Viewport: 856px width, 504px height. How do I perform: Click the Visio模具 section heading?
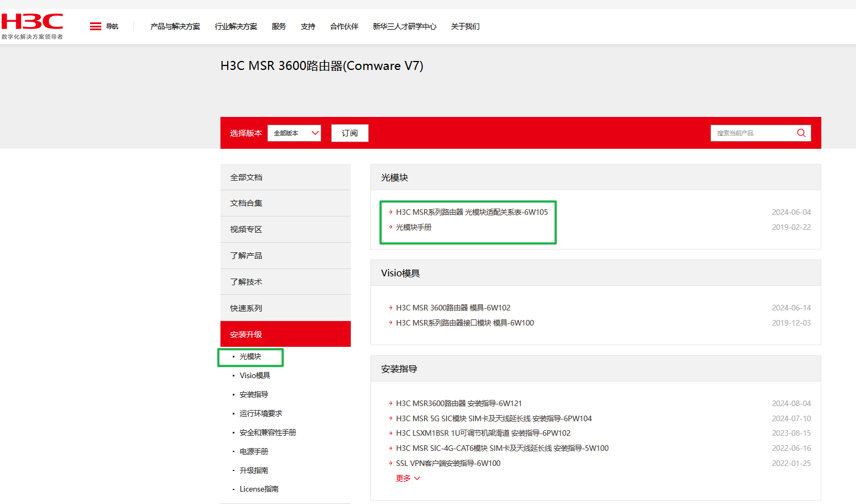[x=401, y=273]
